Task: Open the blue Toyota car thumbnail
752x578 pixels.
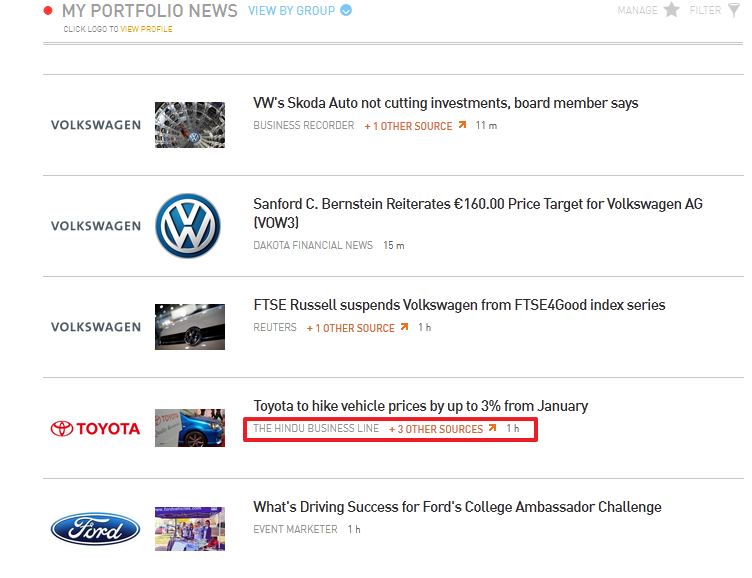Action: click(x=190, y=428)
